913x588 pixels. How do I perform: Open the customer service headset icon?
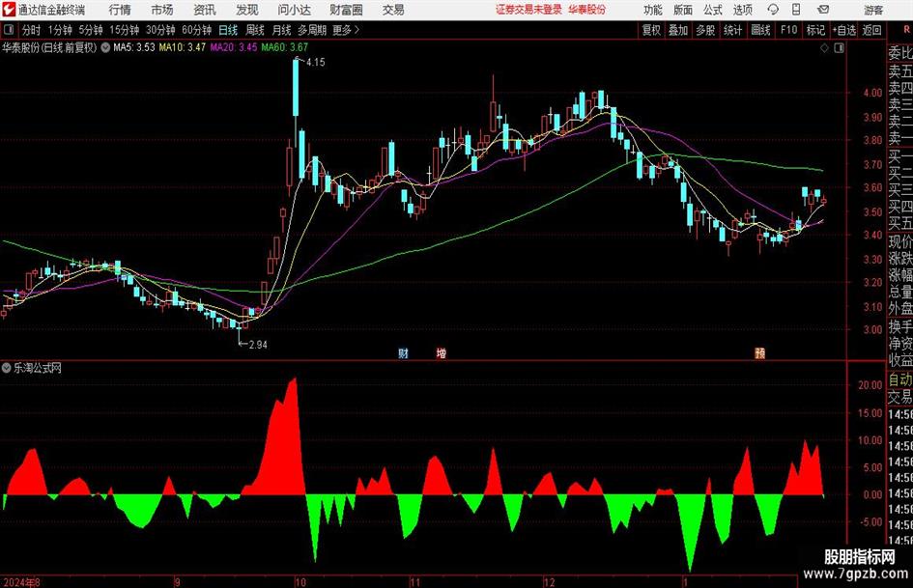click(773, 10)
